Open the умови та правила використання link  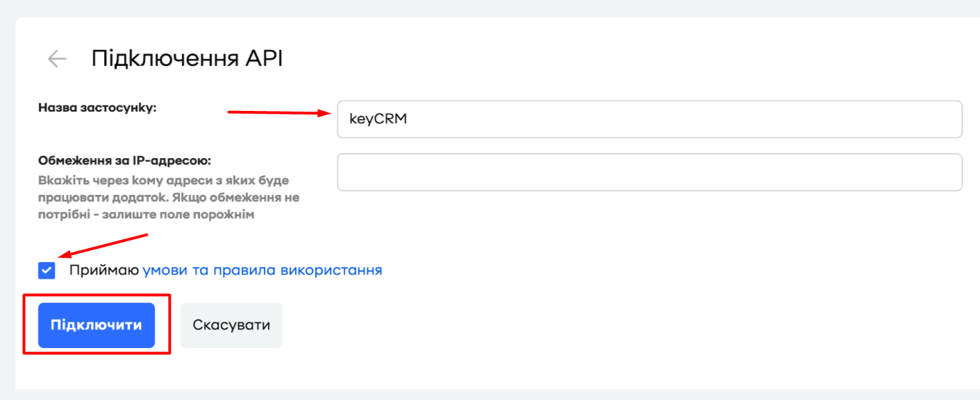pos(262,270)
